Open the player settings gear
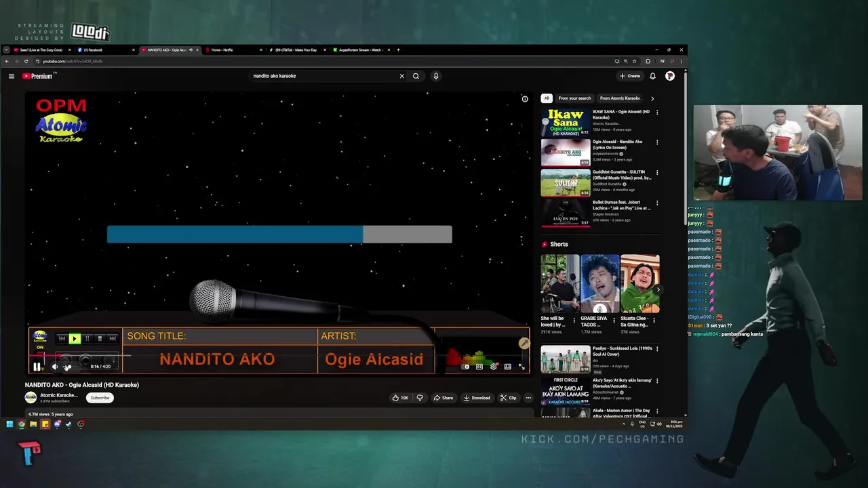The height and width of the screenshot is (488, 868). 493,367
